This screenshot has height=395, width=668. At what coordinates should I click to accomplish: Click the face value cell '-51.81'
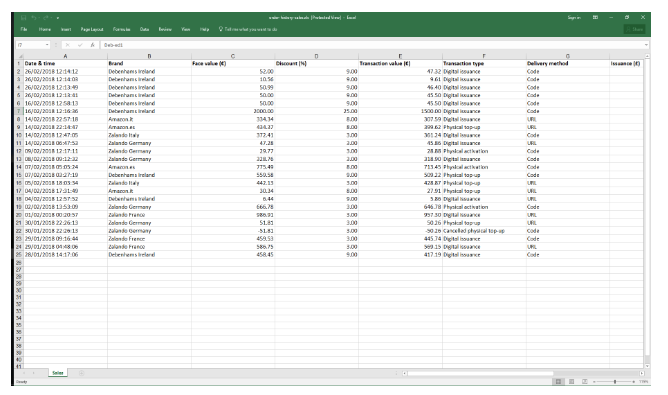pos(233,231)
